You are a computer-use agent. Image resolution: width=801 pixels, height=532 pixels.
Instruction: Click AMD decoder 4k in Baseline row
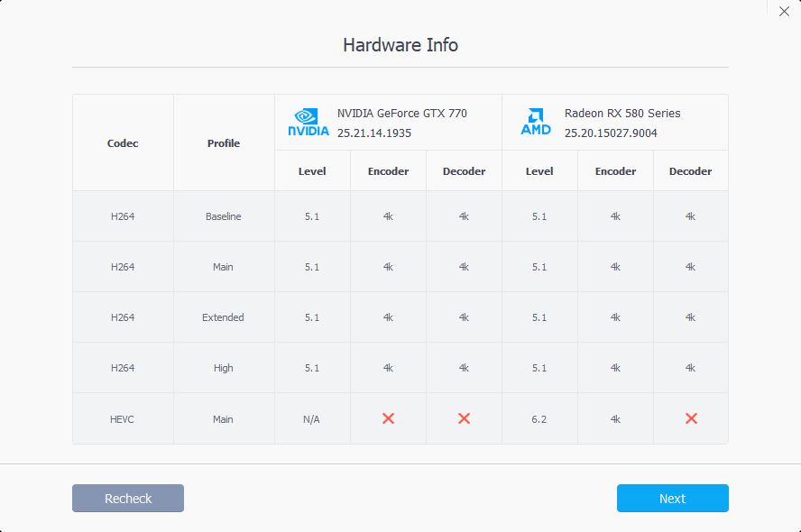click(x=690, y=216)
